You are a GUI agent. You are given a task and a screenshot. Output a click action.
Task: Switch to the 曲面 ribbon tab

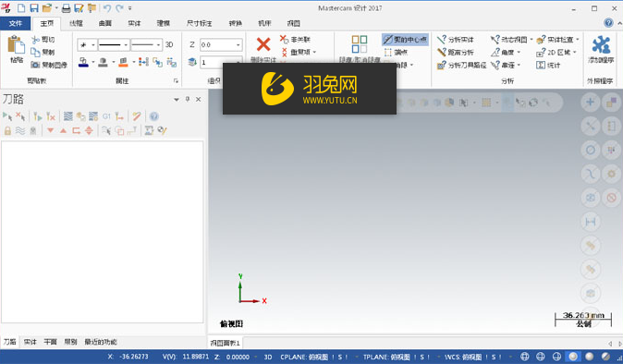[x=105, y=23]
